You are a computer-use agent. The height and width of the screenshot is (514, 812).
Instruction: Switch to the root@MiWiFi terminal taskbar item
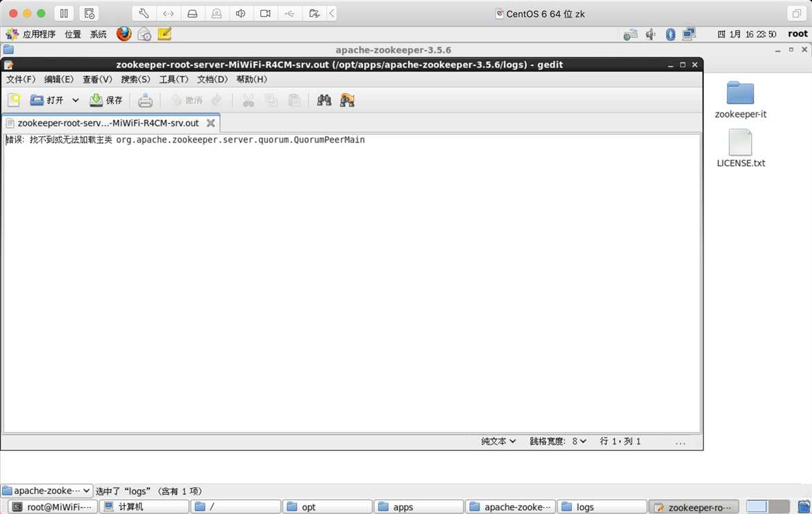(x=53, y=507)
